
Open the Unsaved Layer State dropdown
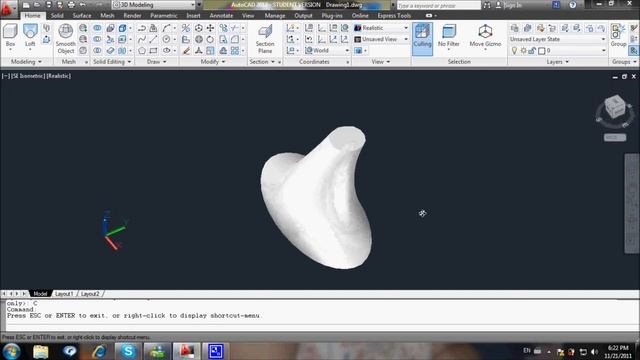(558, 39)
